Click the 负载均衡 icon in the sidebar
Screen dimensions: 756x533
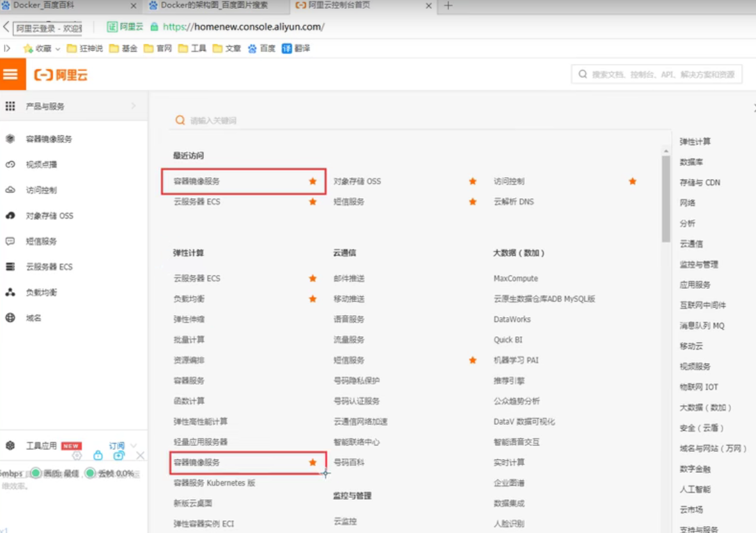(x=10, y=292)
